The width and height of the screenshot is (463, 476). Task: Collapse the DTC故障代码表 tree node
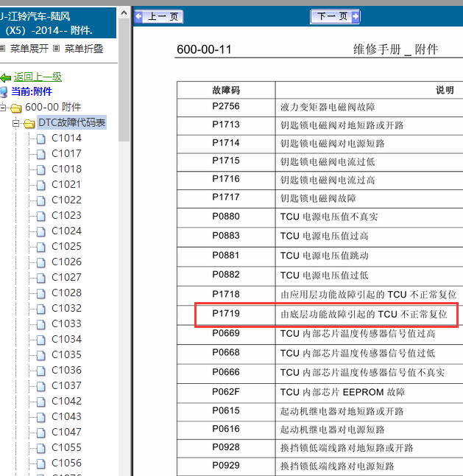(x=15, y=123)
